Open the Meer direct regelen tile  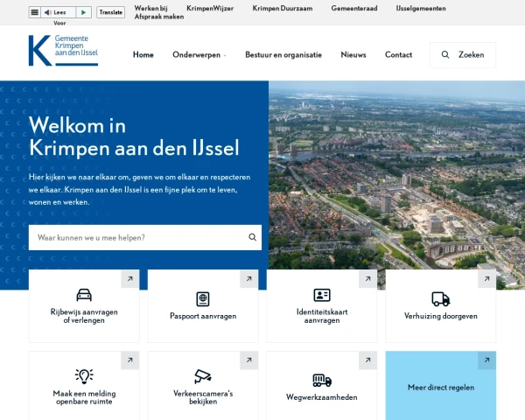tap(441, 387)
